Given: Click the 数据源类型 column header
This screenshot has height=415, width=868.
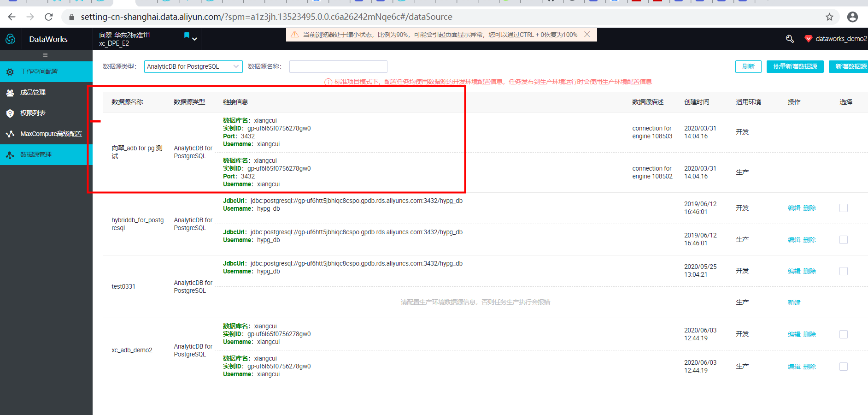Looking at the screenshot, I should pos(189,102).
